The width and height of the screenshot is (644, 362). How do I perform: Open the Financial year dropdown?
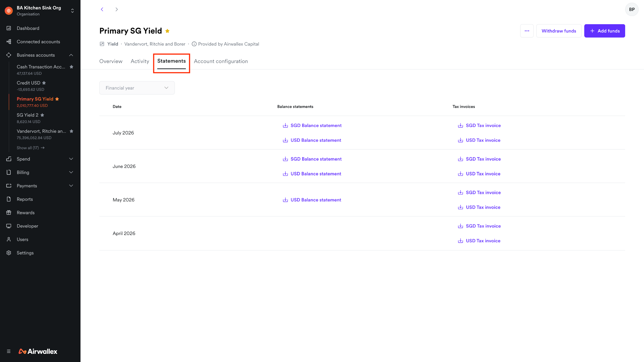point(137,88)
